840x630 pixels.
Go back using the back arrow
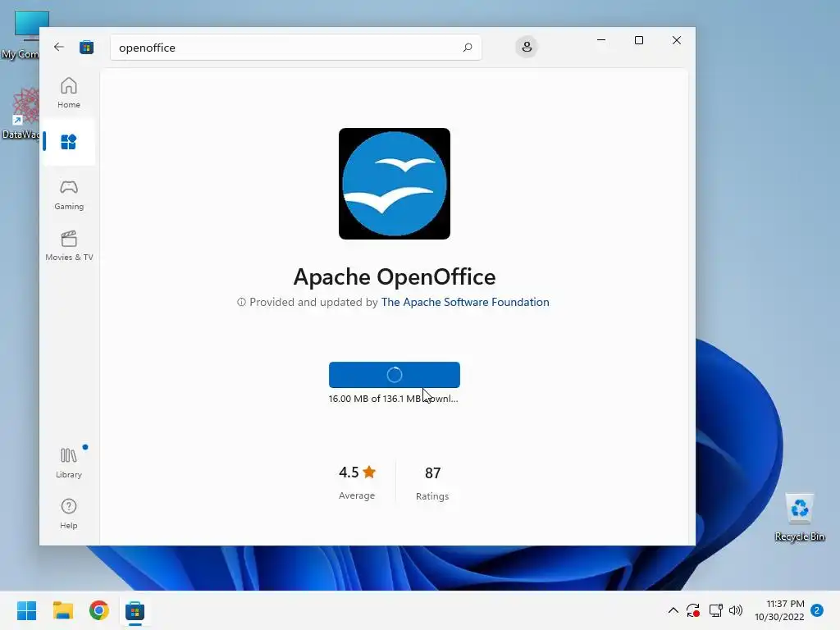(59, 47)
